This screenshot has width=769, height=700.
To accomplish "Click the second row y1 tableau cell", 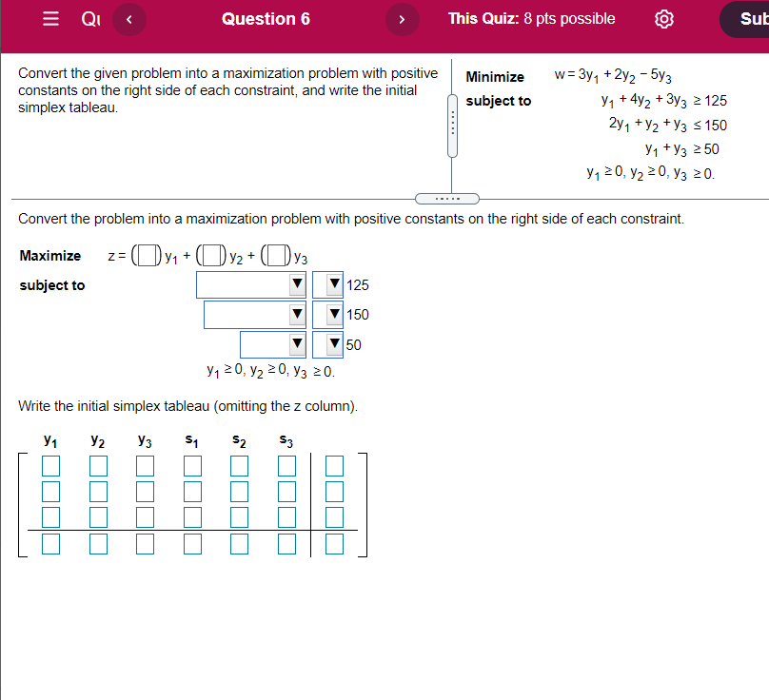I will [x=51, y=492].
